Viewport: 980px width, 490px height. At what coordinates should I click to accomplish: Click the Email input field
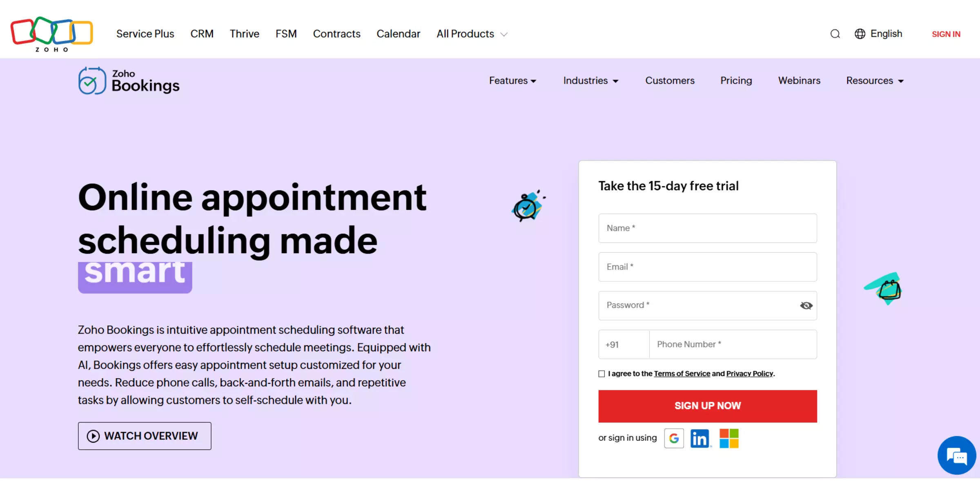coord(707,267)
